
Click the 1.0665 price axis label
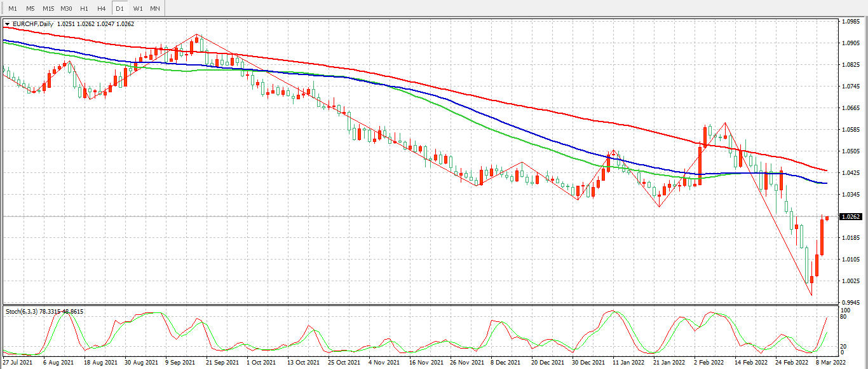(851, 108)
